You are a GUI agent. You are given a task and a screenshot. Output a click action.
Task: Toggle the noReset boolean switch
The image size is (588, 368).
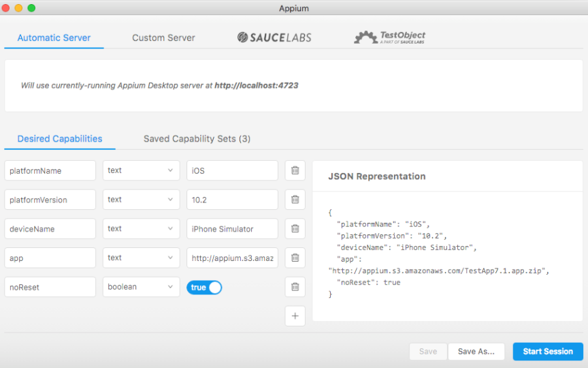point(204,288)
